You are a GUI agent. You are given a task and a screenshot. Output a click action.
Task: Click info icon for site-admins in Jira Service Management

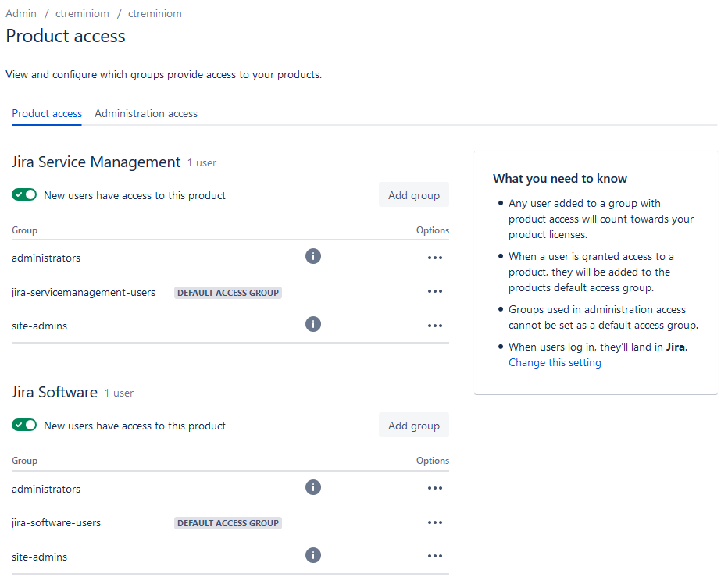tap(313, 324)
